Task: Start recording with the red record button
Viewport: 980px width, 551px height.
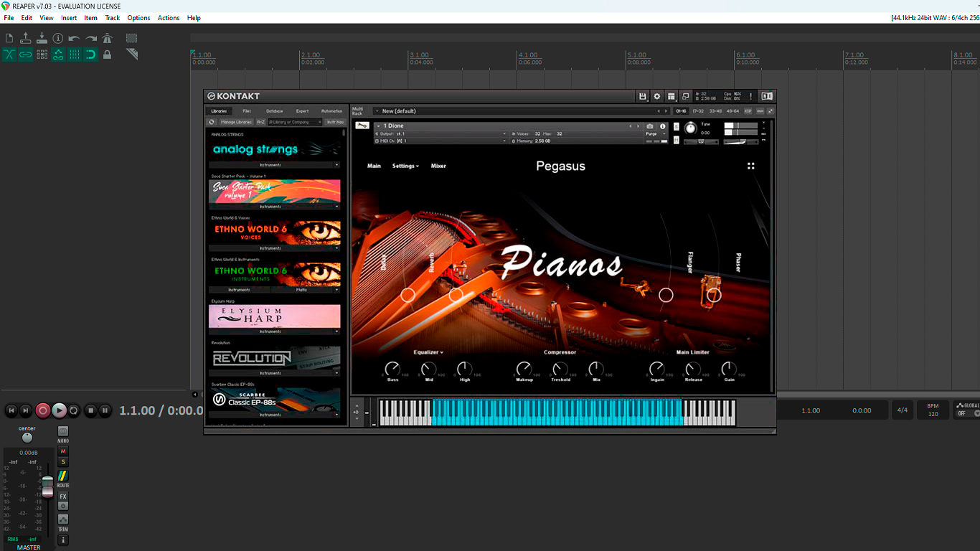Action: (x=43, y=410)
